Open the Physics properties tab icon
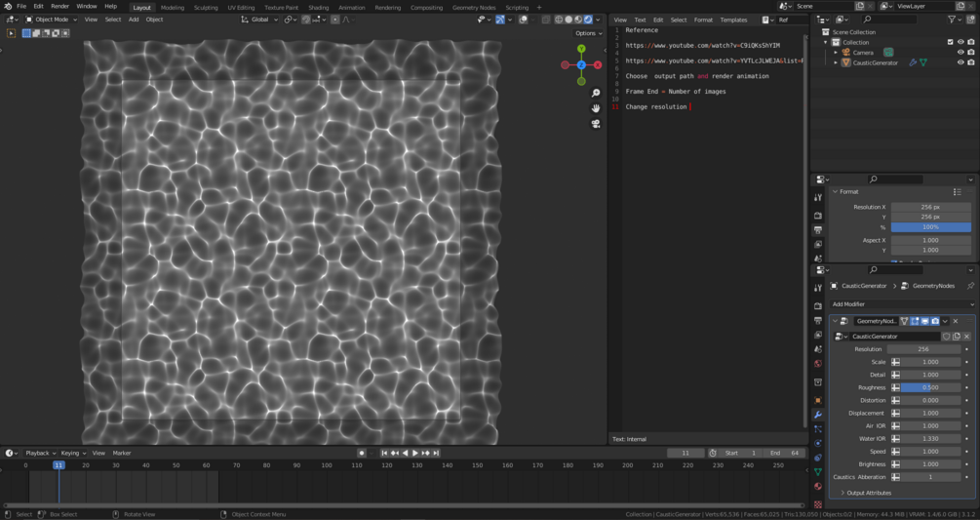 click(817, 443)
